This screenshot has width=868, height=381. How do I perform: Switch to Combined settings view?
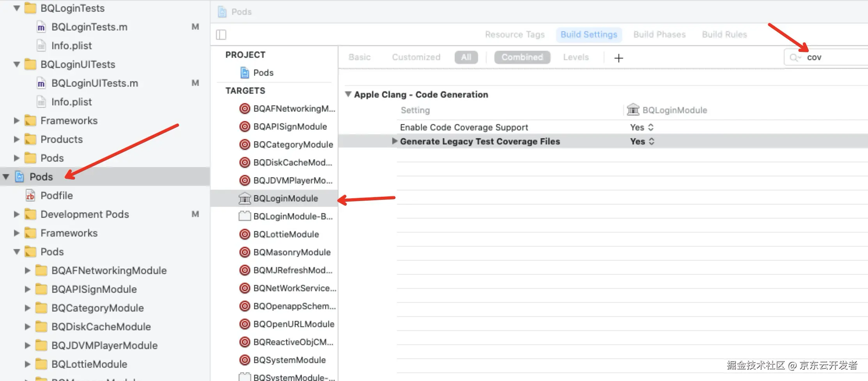pyautogui.click(x=522, y=57)
